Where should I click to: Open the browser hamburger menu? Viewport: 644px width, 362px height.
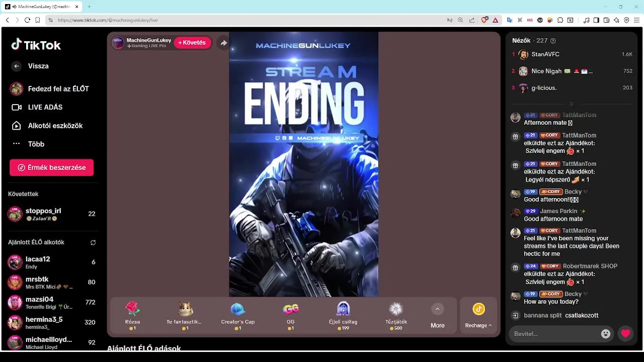point(636,20)
